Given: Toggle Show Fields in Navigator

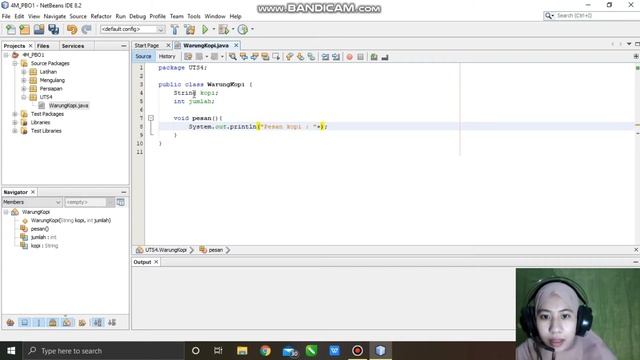Looking at the screenshot, I should point(24,322).
